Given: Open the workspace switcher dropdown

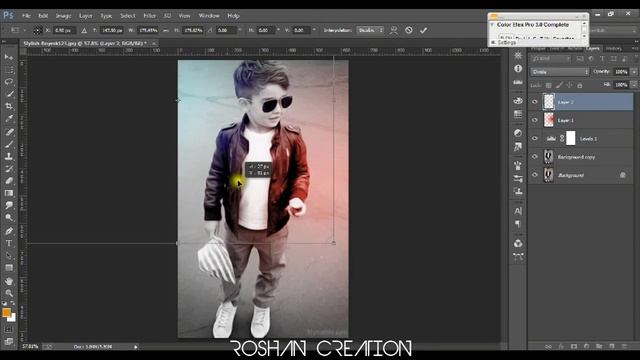Looking at the screenshot, I should 614,30.
